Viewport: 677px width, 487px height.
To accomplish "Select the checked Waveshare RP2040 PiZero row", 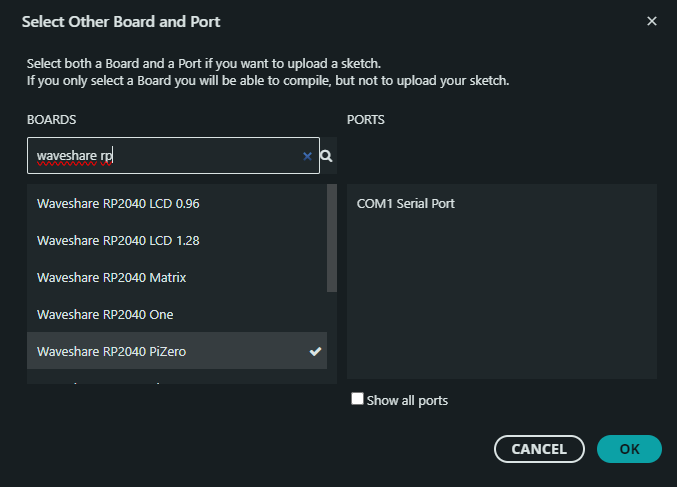I will coord(177,351).
